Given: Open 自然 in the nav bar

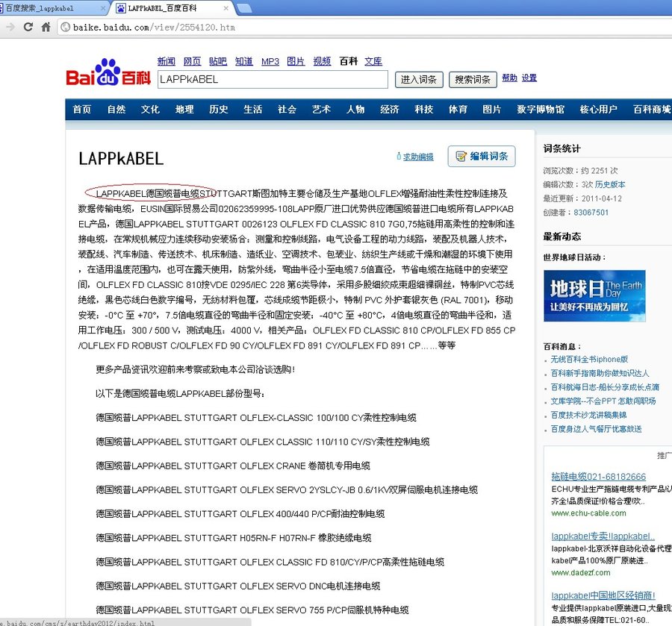Looking at the screenshot, I should (116, 110).
